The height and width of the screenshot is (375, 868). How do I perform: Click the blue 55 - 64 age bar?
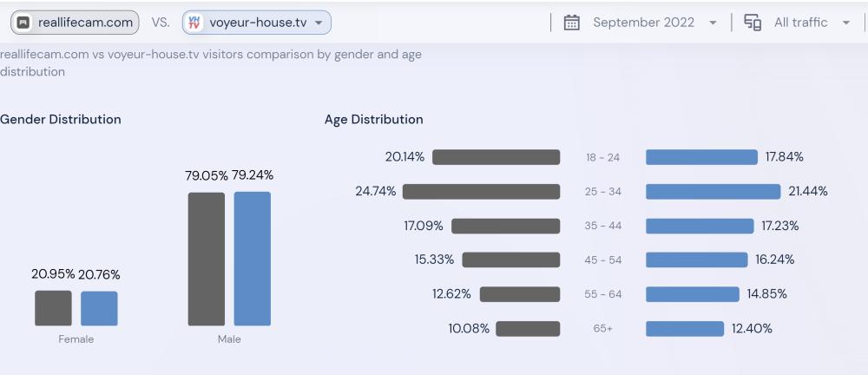[x=692, y=294]
